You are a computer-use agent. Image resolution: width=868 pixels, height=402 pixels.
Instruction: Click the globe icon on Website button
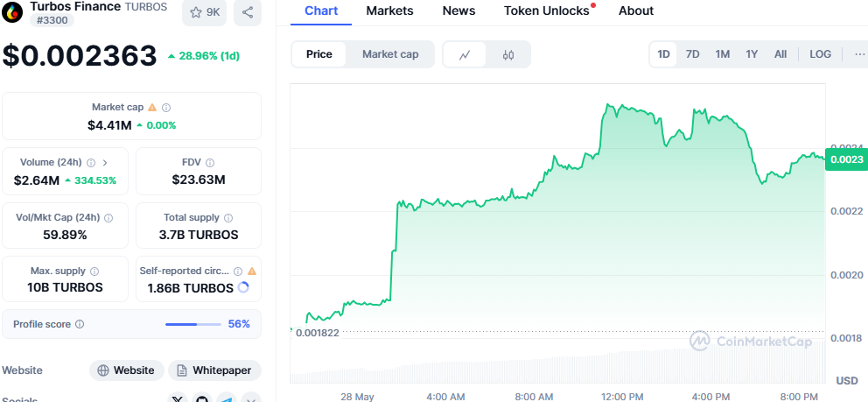(x=103, y=370)
